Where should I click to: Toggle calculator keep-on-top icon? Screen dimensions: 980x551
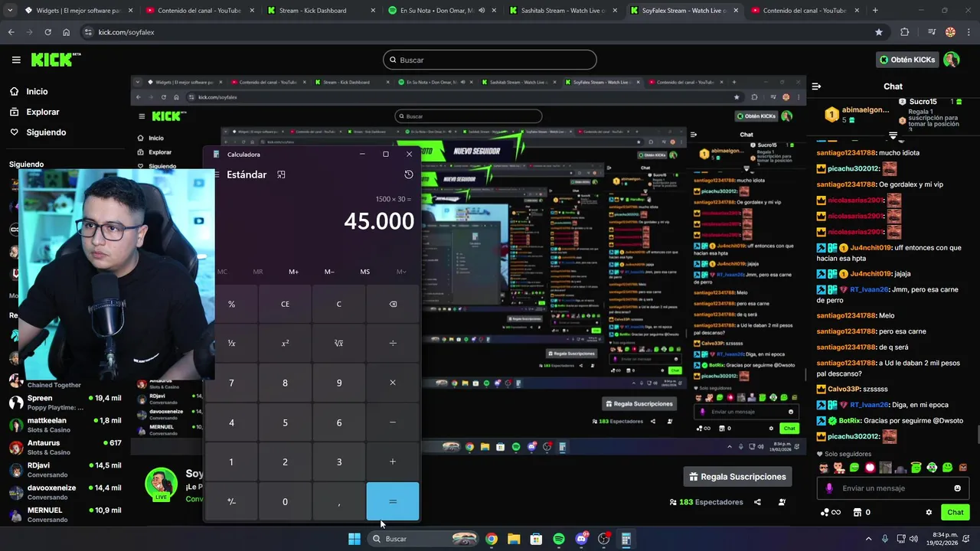(x=281, y=174)
